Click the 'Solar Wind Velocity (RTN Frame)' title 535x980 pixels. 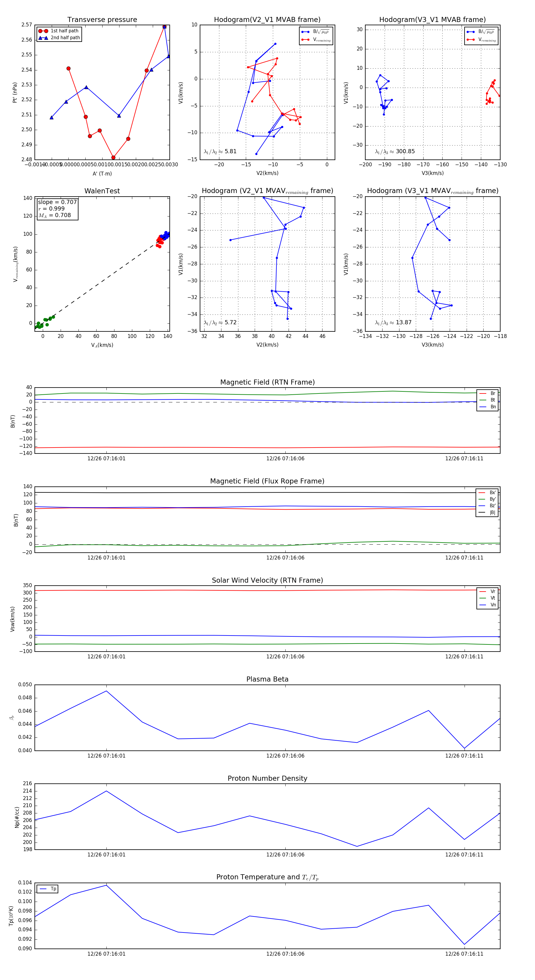click(x=267, y=580)
